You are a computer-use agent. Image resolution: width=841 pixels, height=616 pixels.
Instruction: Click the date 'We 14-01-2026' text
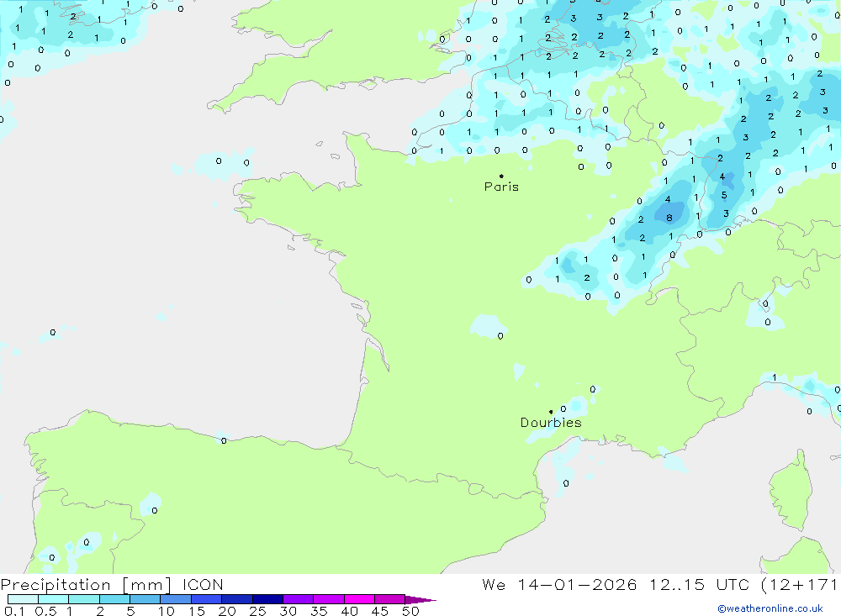(x=559, y=585)
